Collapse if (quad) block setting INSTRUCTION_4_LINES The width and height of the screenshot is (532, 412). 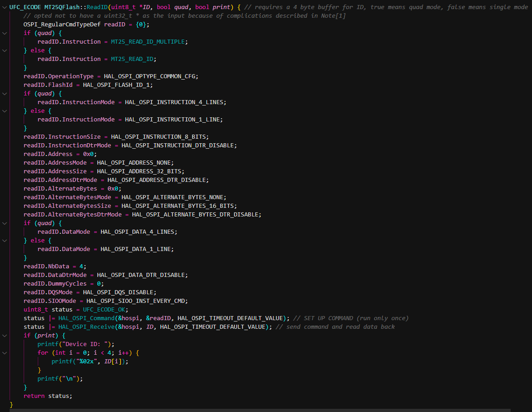(5, 94)
